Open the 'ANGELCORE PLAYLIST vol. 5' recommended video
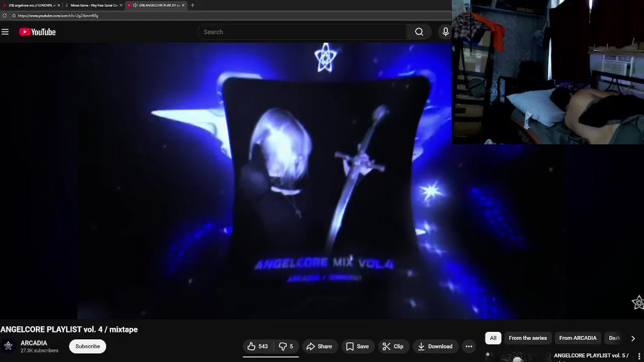The image size is (644, 362). point(591,355)
